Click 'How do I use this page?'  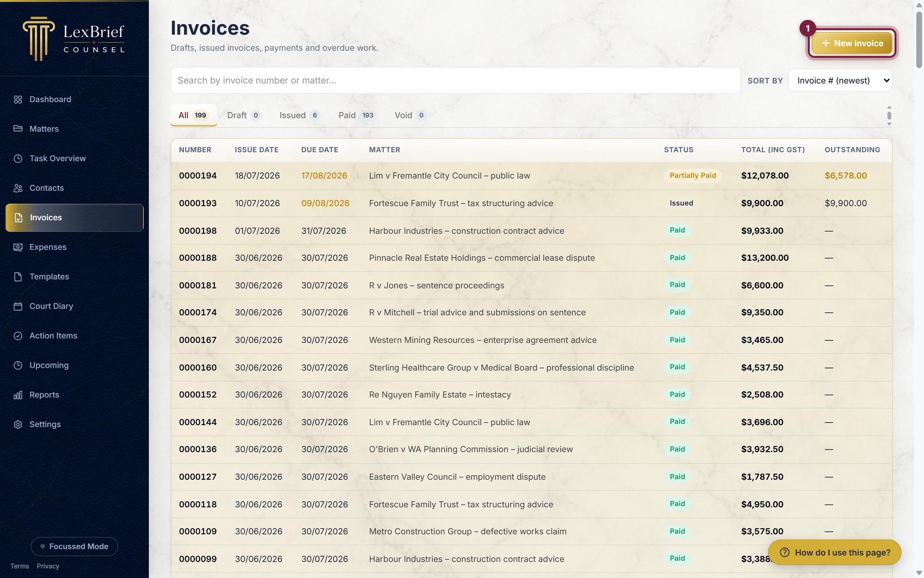(835, 552)
